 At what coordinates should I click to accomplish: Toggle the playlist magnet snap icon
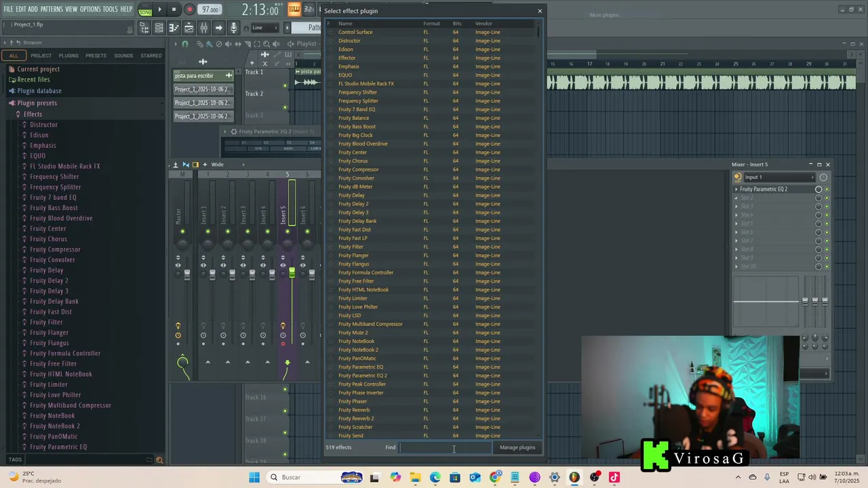coord(185,44)
